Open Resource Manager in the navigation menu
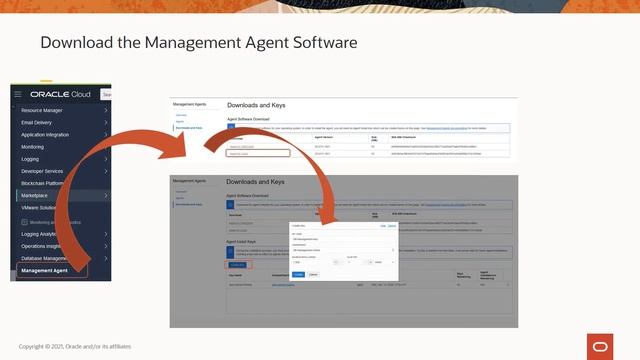Viewport: 640px width, 360px height. (42, 110)
